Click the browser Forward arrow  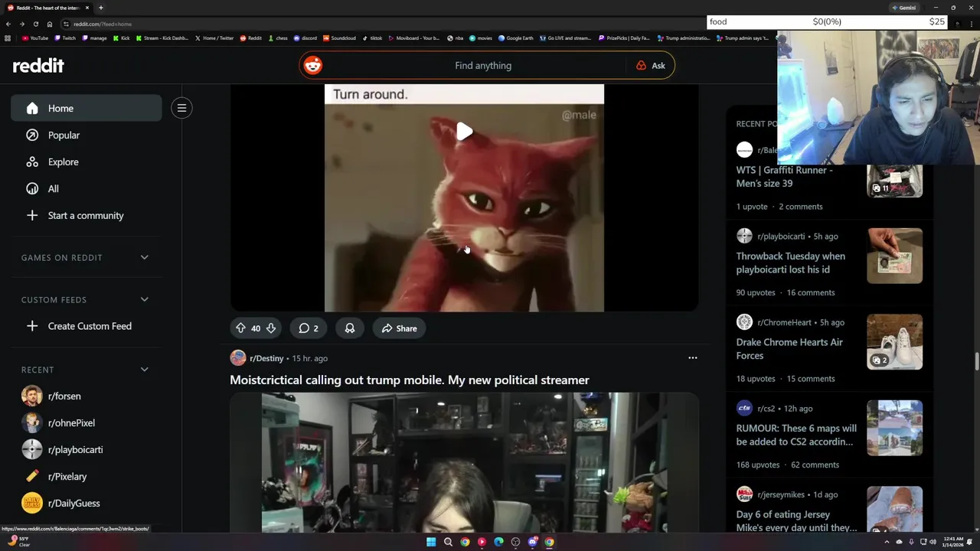click(x=21, y=24)
